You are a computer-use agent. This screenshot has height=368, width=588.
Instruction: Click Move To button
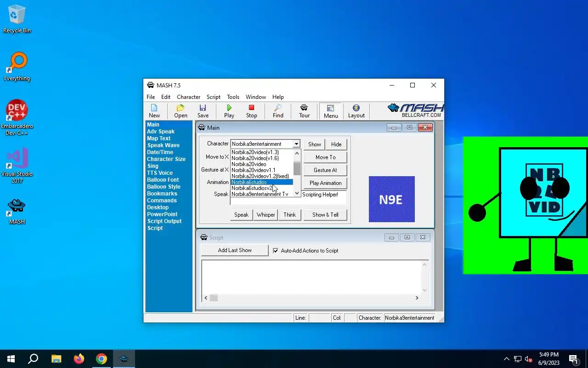pyautogui.click(x=325, y=157)
